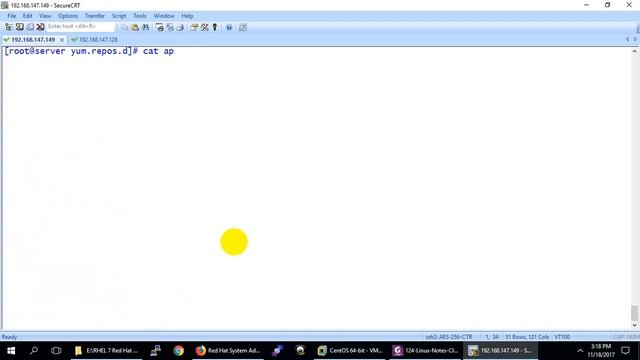Click the terminal prompt line text
The height and width of the screenshot is (360, 640).
(x=89, y=51)
